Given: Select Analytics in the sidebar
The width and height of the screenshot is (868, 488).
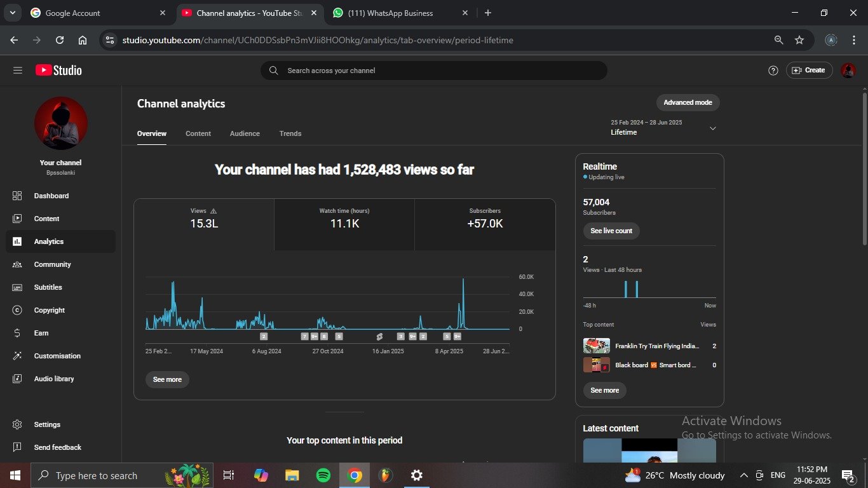Looking at the screenshot, I should click(x=61, y=241).
